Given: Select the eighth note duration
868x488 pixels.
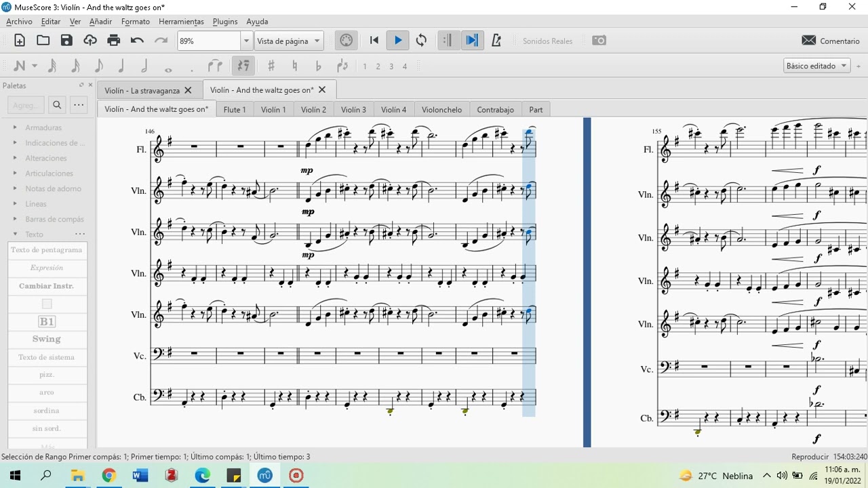Looking at the screenshot, I should click(98, 66).
